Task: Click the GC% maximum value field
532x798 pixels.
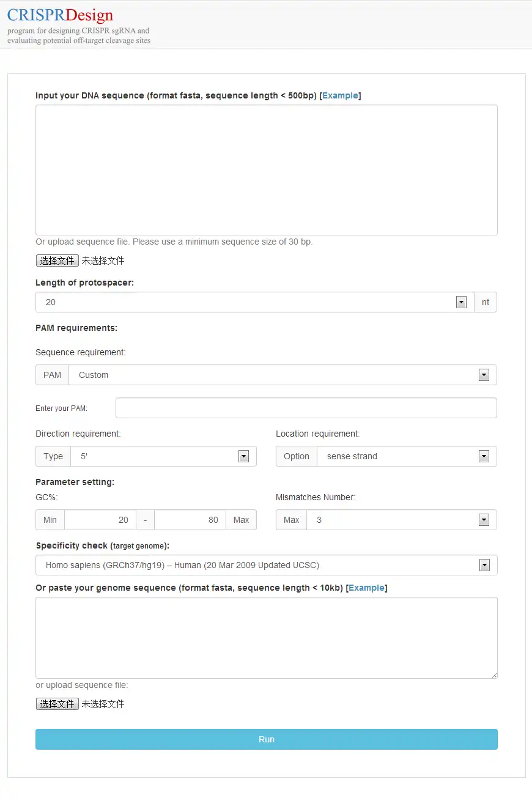Action: coord(190,520)
